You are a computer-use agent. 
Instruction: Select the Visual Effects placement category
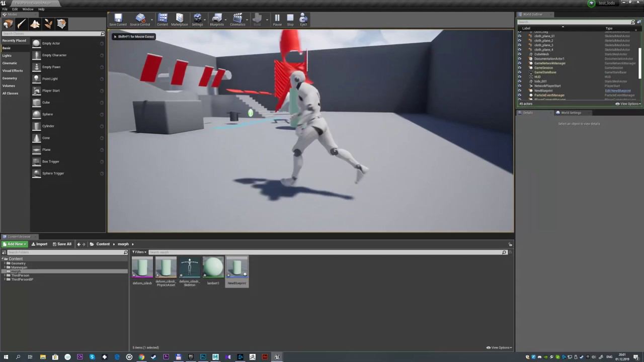pyautogui.click(x=13, y=71)
